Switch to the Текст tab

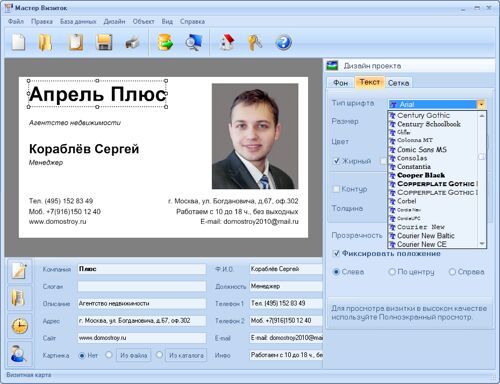click(x=370, y=82)
